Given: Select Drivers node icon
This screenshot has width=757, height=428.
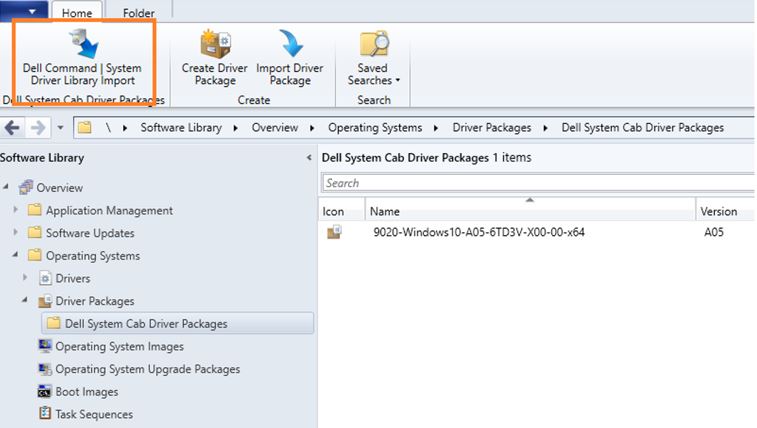Looking at the screenshot, I should (x=45, y=278).
